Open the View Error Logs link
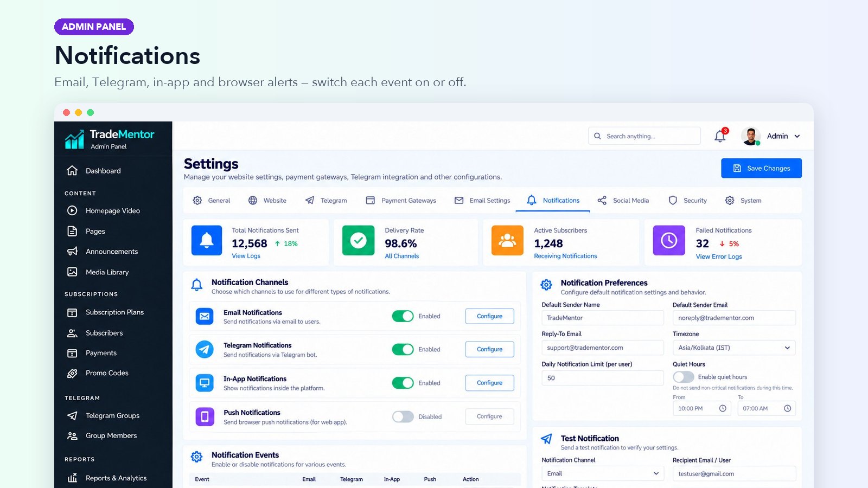868x488 pixels. [x=719, y=256]
